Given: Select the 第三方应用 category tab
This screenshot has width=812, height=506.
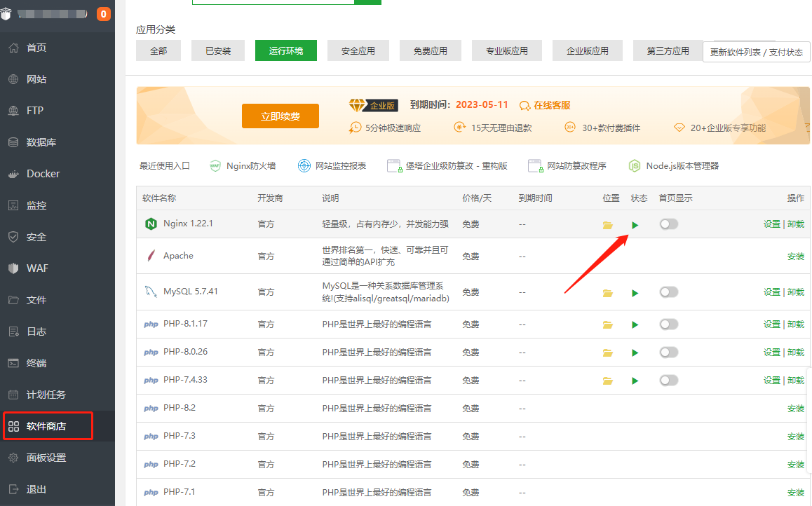Looking at the screenshot, I should [668, 50].
